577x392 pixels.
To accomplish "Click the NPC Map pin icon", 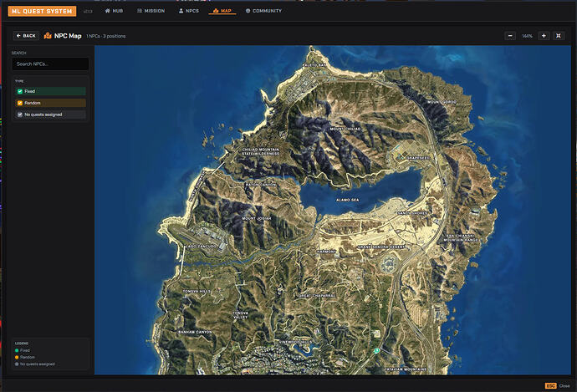I will click(48, 36).
